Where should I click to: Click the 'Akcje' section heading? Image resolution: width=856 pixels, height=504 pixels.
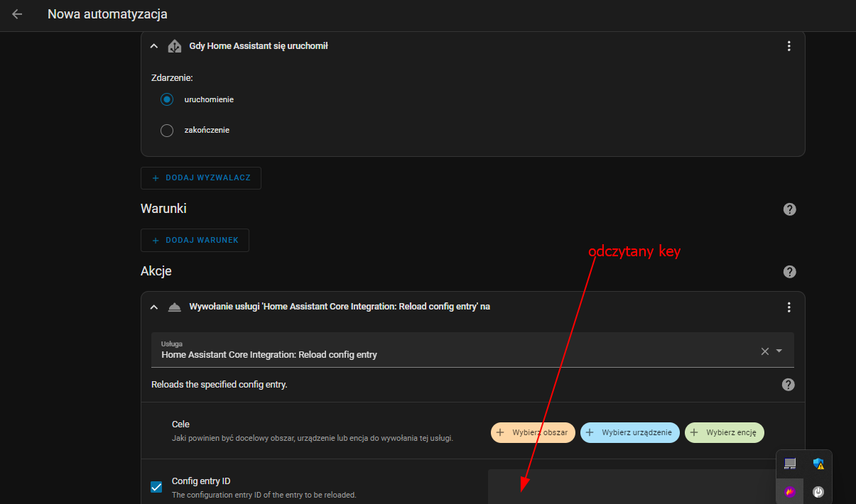[x=156, y=271]
